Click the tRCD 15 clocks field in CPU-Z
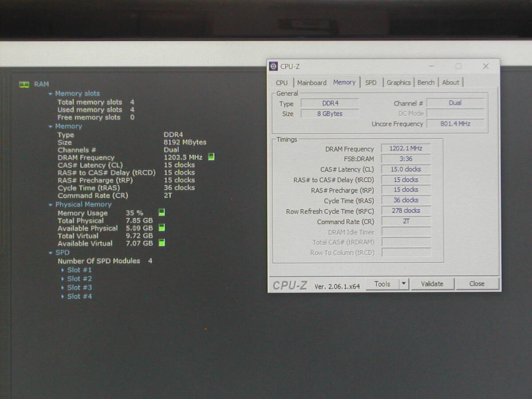 coord(406,180)
